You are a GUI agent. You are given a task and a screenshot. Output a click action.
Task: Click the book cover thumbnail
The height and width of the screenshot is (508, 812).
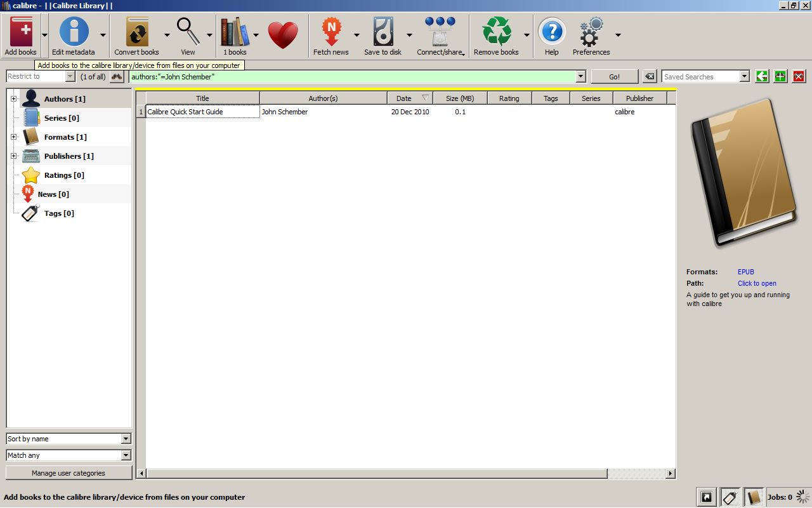coord(742,173)
